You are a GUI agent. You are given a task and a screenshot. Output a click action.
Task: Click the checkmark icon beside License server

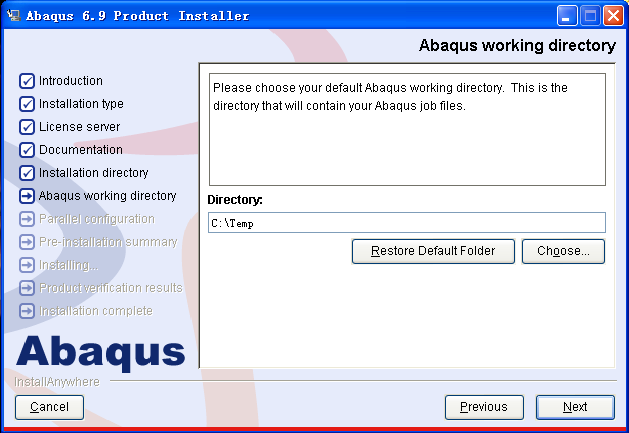pos(27,127)
